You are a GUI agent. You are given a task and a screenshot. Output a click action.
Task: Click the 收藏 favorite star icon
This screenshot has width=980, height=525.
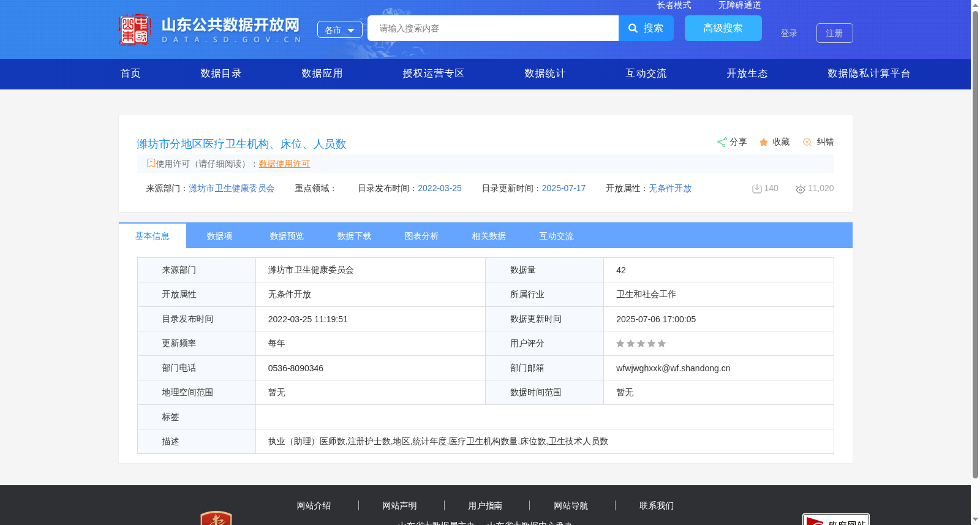pyautogui.click(x=764, y=142)
